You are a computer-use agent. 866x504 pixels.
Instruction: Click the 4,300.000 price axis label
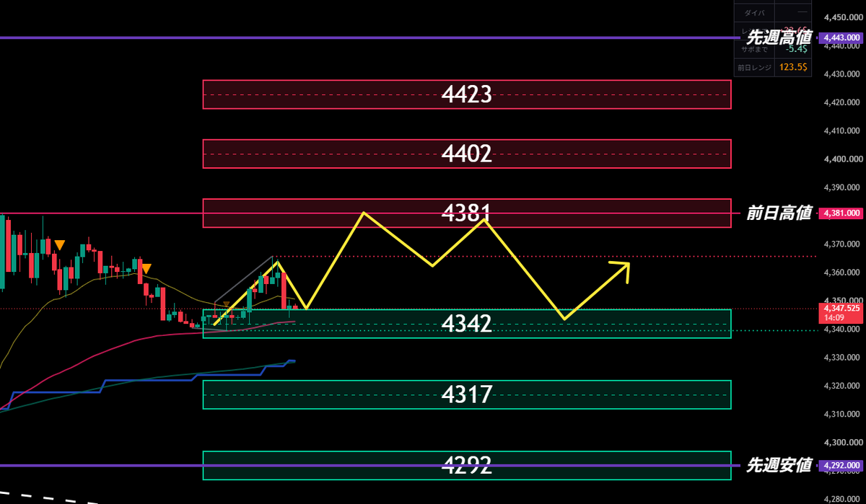point(844,443)
